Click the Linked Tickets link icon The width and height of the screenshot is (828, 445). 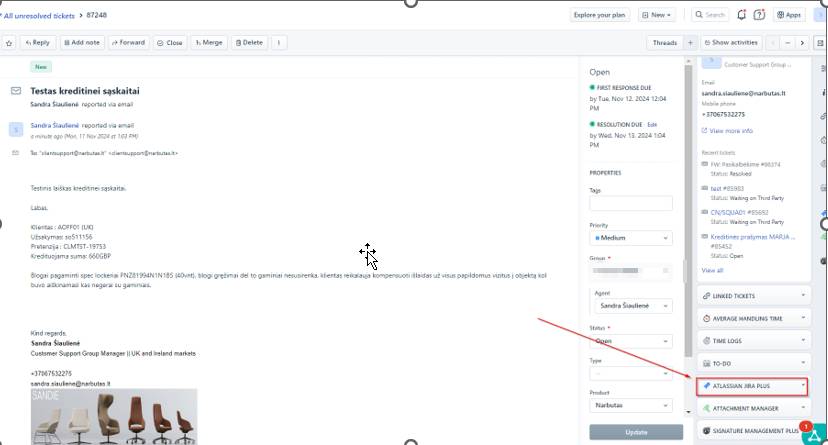(706, 296)
